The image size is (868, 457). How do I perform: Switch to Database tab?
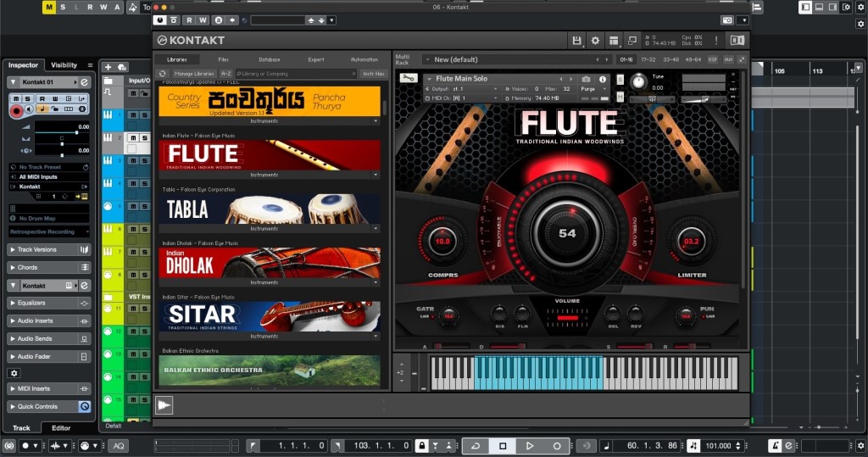[x=269, y=60]
